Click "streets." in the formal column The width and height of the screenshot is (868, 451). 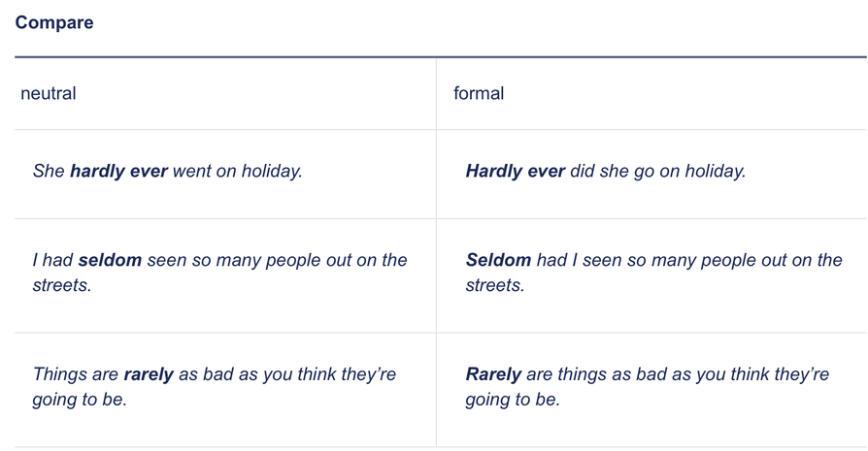coord(495,286)
